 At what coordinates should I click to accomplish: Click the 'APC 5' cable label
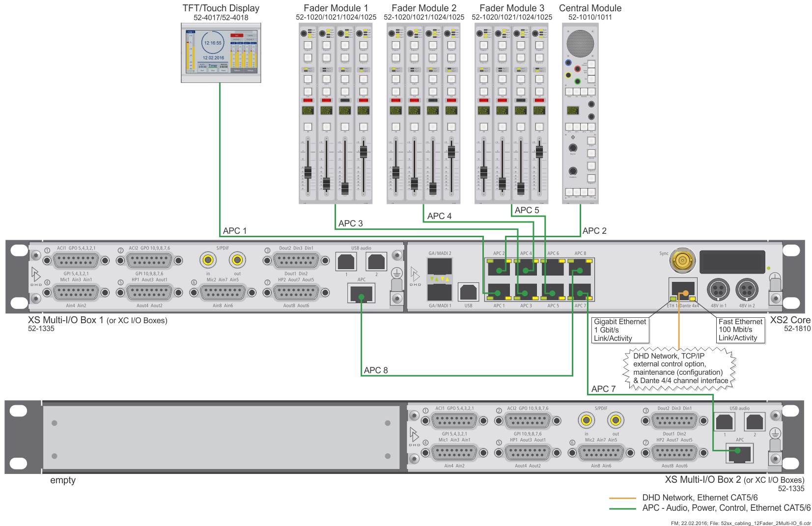pyautogui.click(x=527, y=210)
